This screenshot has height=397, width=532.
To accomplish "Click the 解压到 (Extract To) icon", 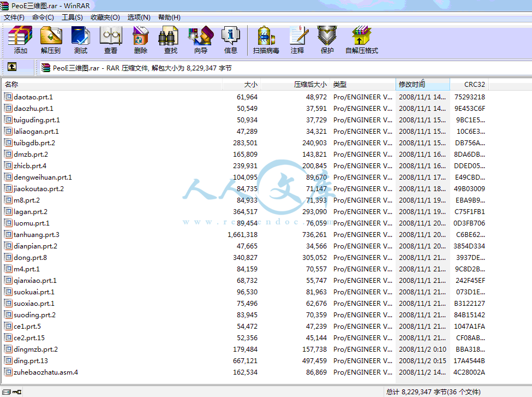I will 51,40.
